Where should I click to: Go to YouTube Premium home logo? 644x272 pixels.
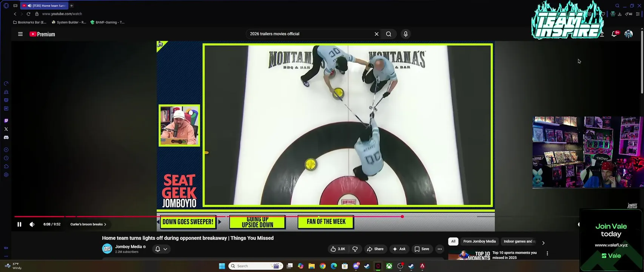click(x=42, y=34)
